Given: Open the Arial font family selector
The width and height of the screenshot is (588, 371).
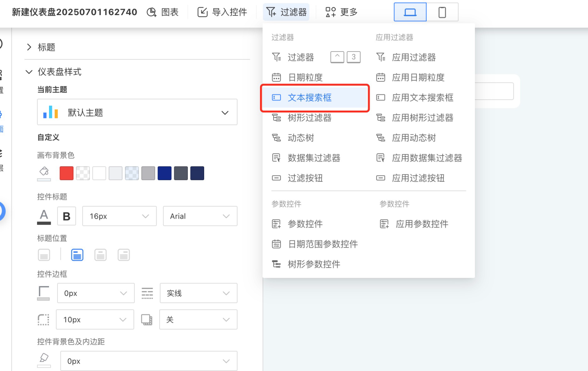Looking at the screenshot, I should click(200, 216).
